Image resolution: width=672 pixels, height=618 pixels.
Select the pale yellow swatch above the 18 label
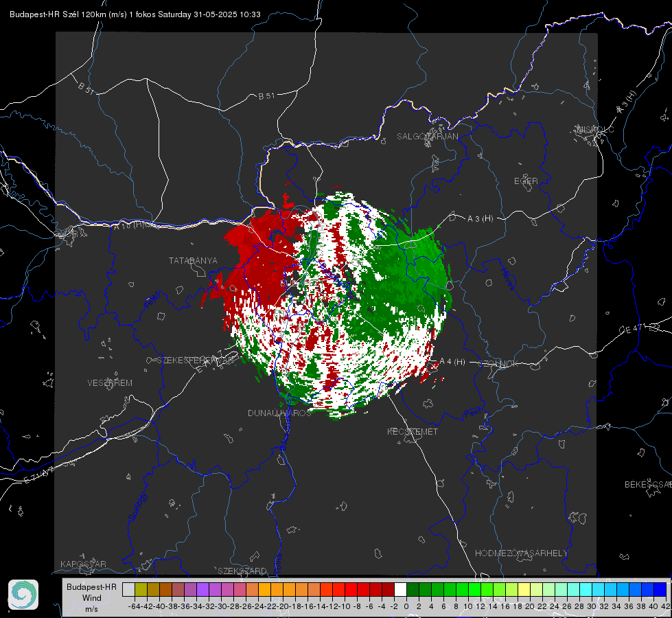point(524,589)
